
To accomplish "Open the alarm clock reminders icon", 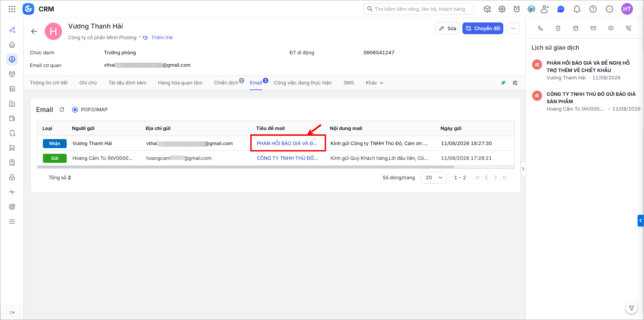I will [x=517, y=9].
